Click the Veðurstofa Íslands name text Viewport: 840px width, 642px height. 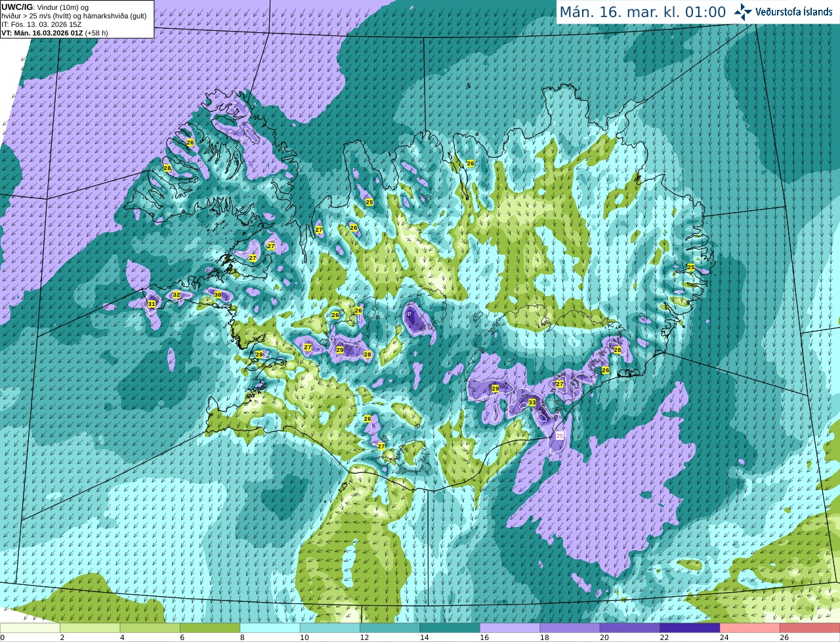tap(793, 12)
